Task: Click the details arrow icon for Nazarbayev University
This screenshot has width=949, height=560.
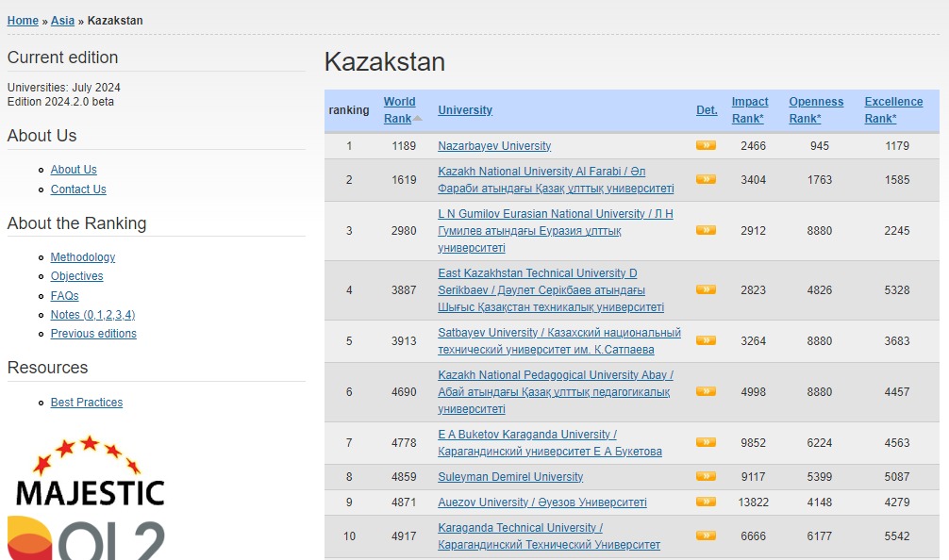Action: [x=706, y=145]
